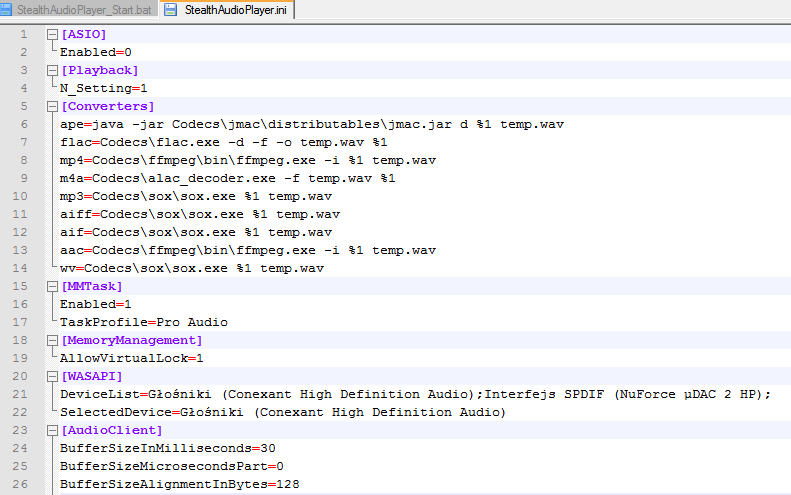Collapse the [ASIO] section fold marker
The width and height of the screenshot is (791, 495).
coord(52,34)
